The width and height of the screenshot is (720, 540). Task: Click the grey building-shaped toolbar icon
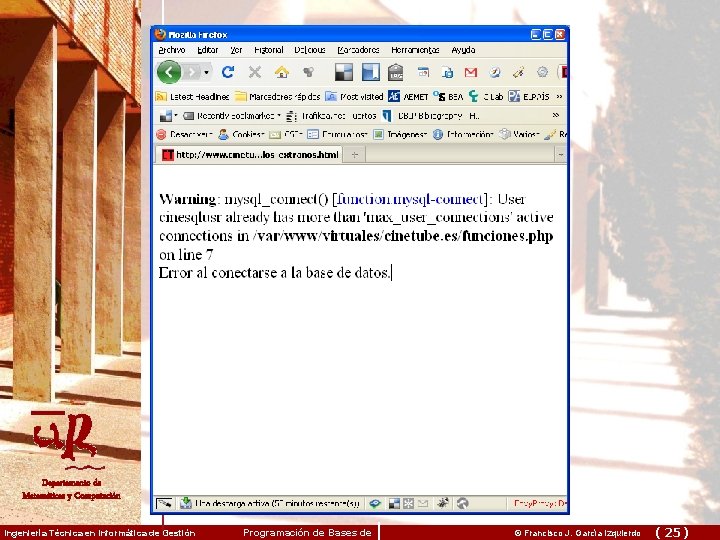(x=395, y=73)
